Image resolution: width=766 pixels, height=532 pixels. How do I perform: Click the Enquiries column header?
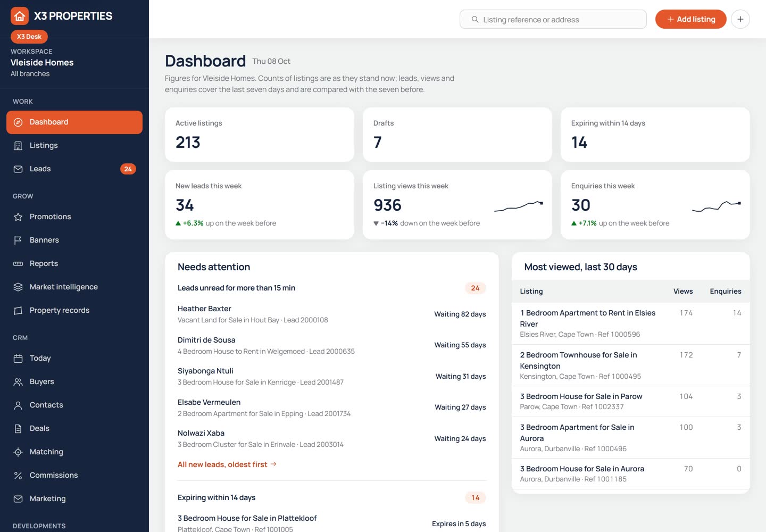[x=726, y=292]
